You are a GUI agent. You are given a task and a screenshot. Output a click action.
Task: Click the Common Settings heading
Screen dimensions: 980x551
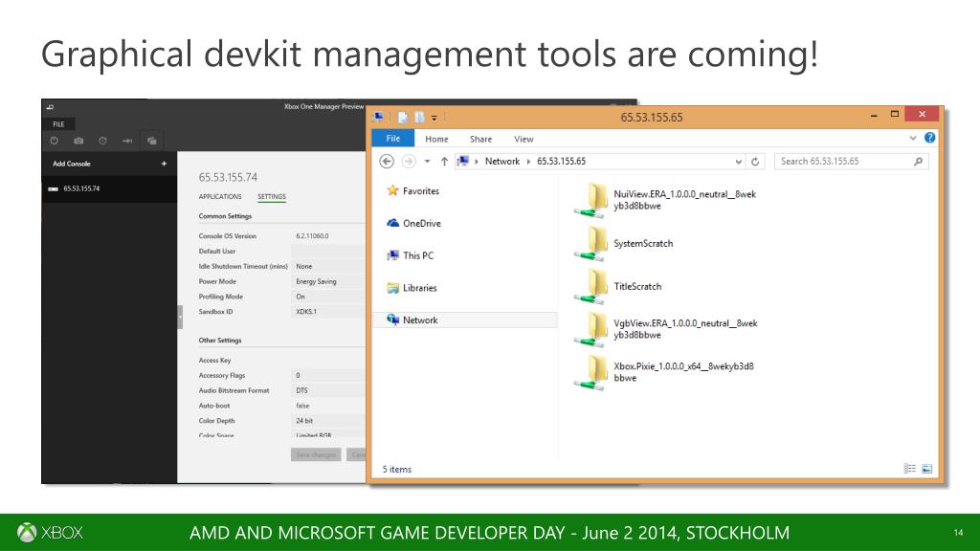[x=225, y=216]
